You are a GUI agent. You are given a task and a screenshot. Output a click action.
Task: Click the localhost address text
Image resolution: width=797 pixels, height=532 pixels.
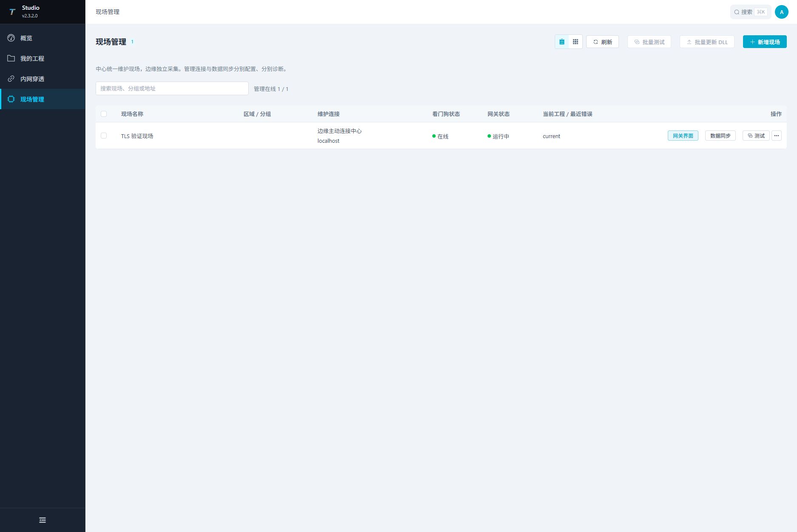click(x=329, y=141)
